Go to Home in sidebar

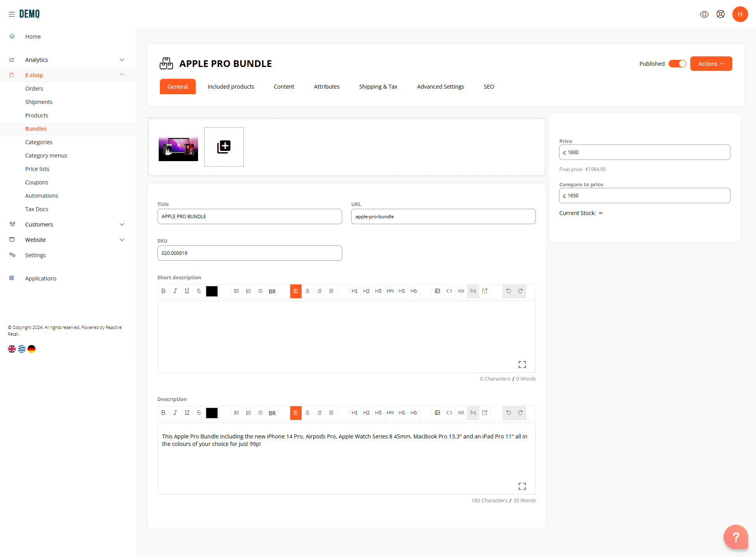[x=33, y=37]
